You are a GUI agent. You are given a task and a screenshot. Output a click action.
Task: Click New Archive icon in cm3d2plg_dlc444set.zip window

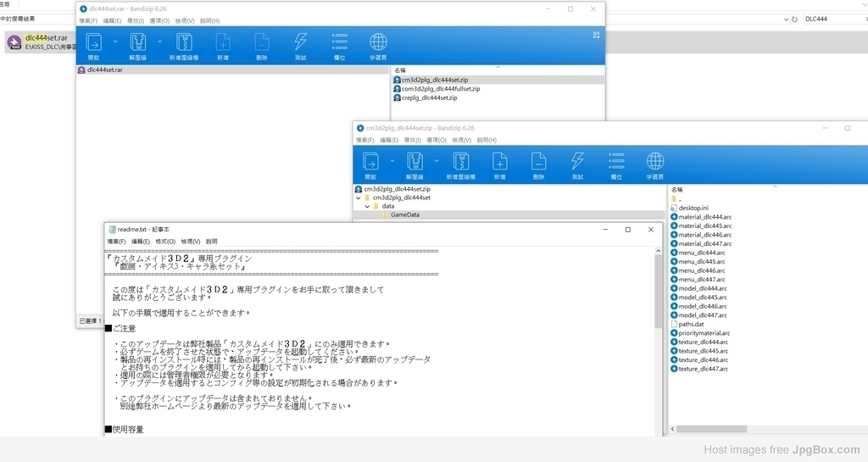pyautogui.click(x=460, y=162)
